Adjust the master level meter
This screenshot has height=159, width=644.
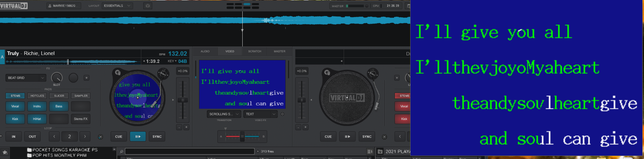[x=355, y=6]
